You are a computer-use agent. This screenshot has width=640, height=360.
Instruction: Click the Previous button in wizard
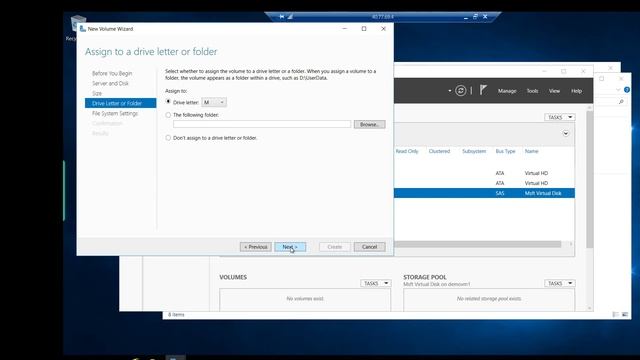coord(256,247)
